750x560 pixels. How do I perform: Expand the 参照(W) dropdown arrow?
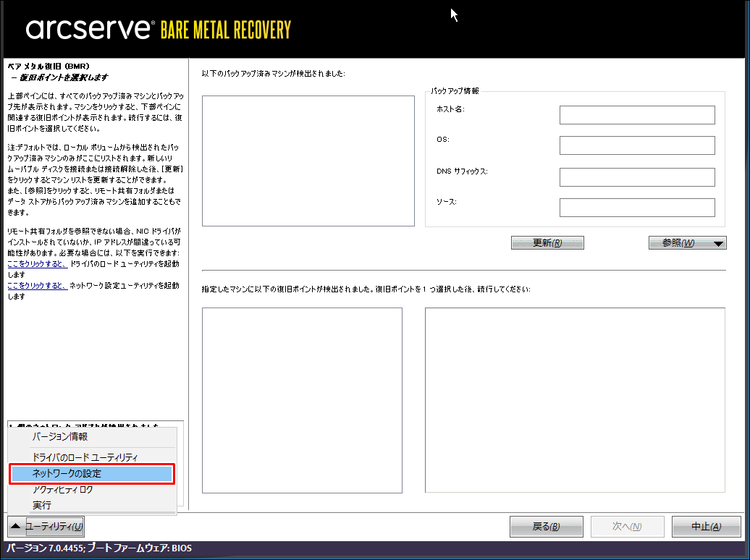tap(718, 243)
